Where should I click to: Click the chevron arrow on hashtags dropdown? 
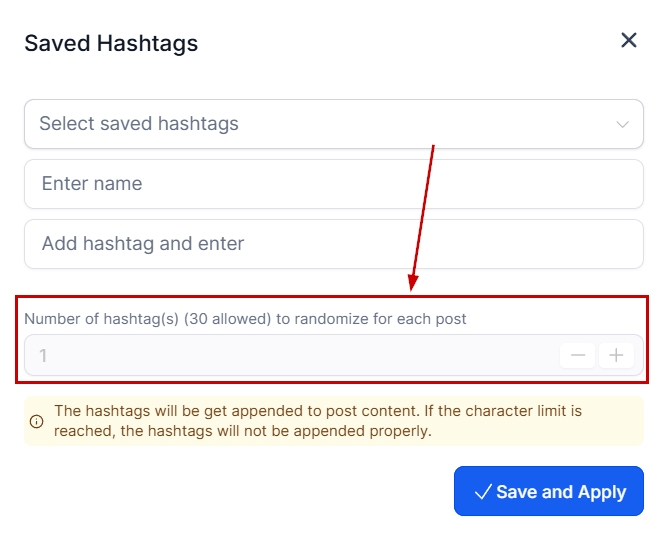(x=623, y=125)
